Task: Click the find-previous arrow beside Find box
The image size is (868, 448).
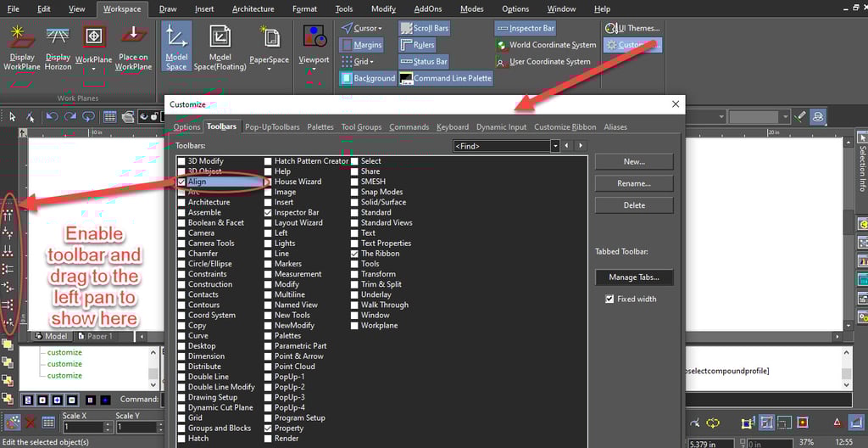Action: click(567, 146)
